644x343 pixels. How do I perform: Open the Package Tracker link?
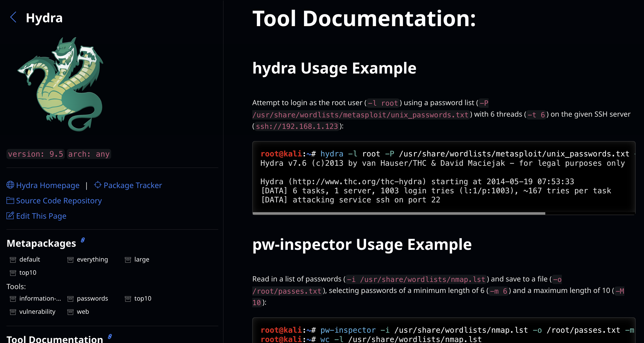coord(133,185)
